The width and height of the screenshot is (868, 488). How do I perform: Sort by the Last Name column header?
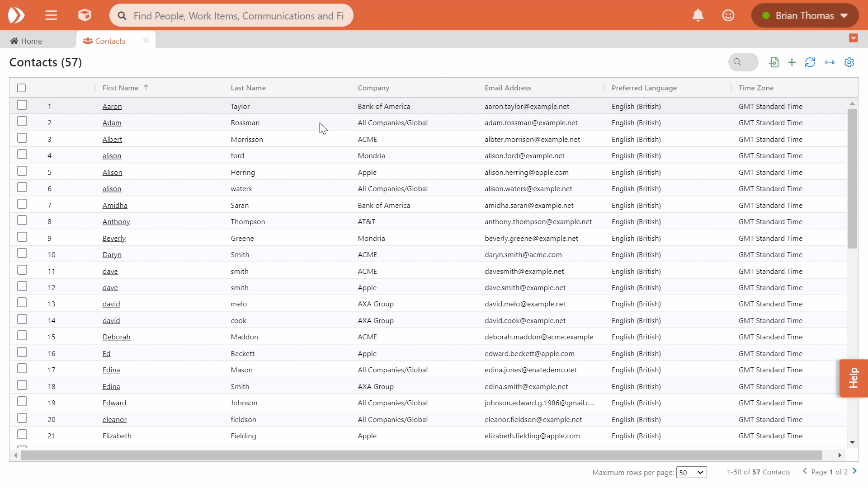(x=248, y=88)
